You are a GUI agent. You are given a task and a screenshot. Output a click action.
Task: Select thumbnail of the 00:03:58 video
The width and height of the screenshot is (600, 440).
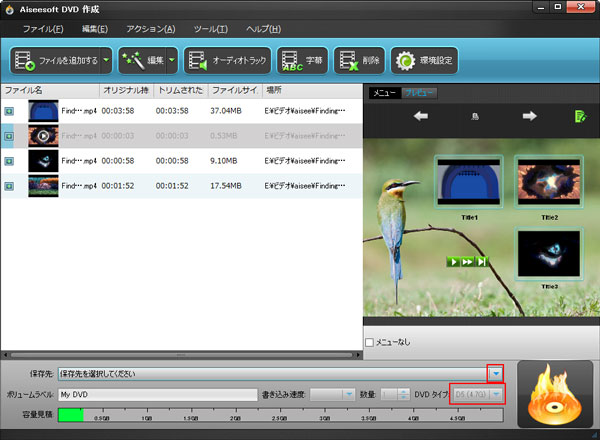(x=43, y=111)
